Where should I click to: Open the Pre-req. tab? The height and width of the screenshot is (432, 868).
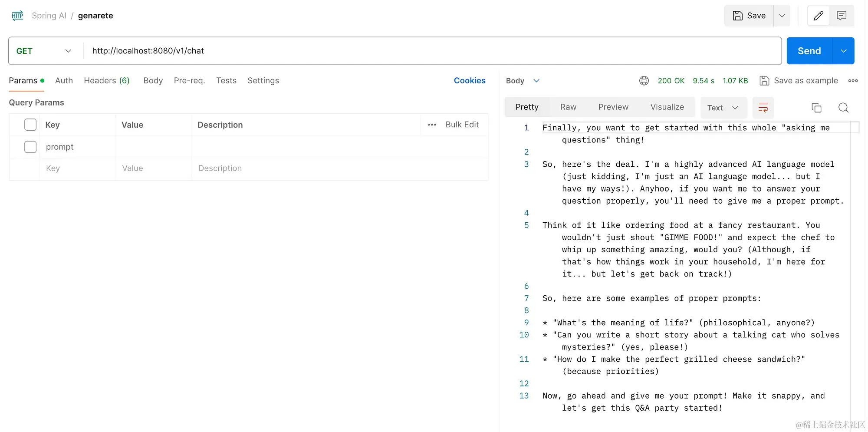click(x=190, y=81)
